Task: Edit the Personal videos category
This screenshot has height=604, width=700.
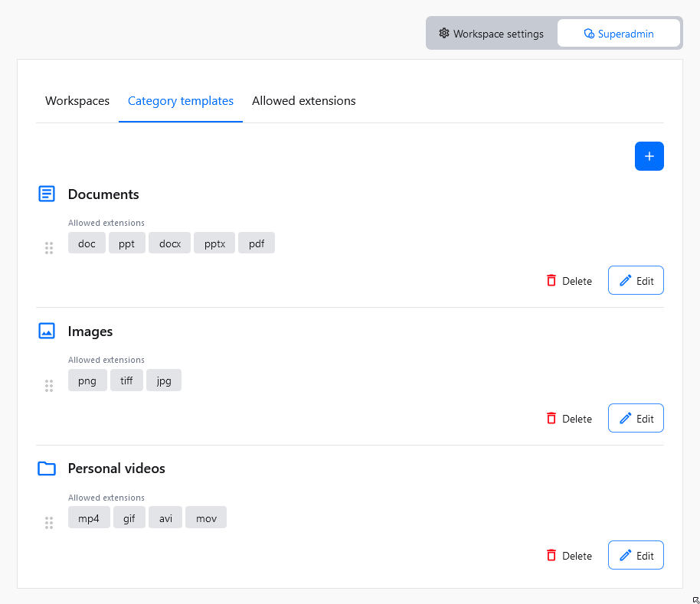Action: coord(636,555)
